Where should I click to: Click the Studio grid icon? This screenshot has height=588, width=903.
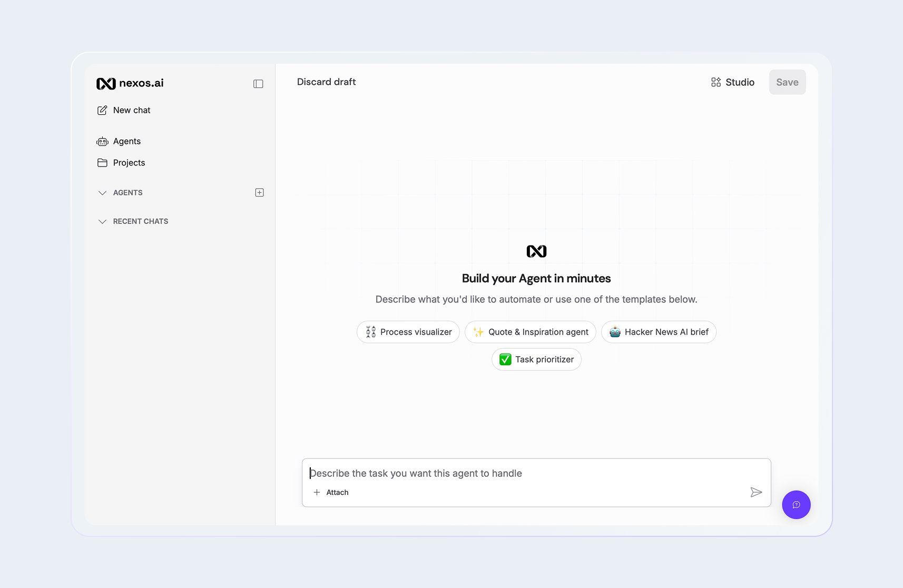coord(715,82)
